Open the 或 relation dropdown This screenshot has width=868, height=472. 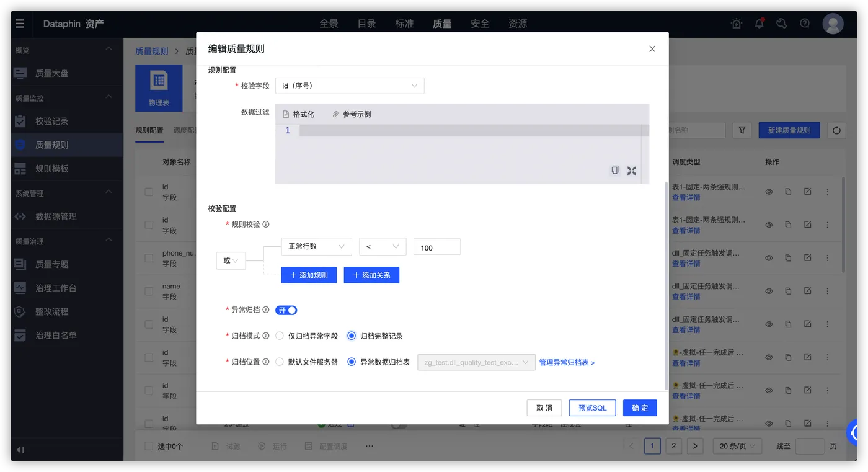click(231, 260)
